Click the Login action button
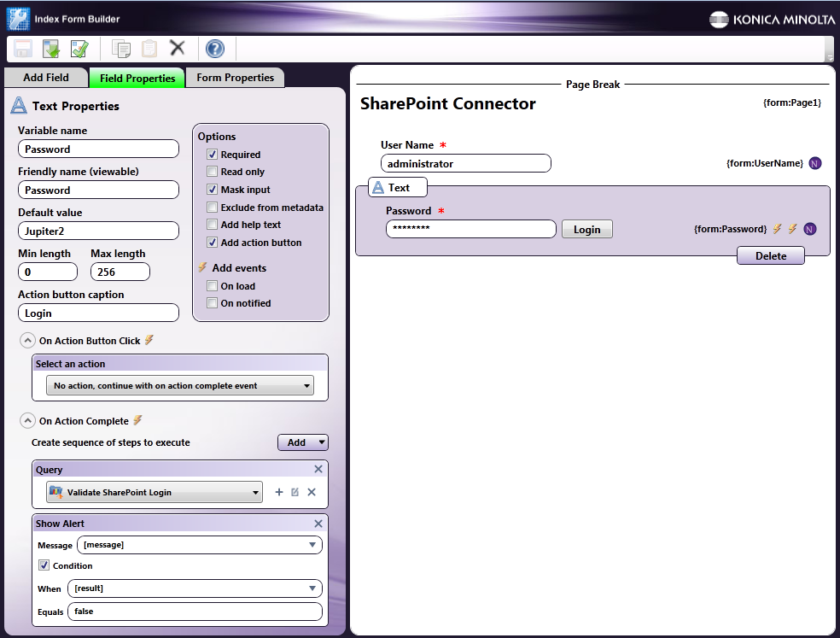This screenshot has width=840, height=638. point(586,230)
